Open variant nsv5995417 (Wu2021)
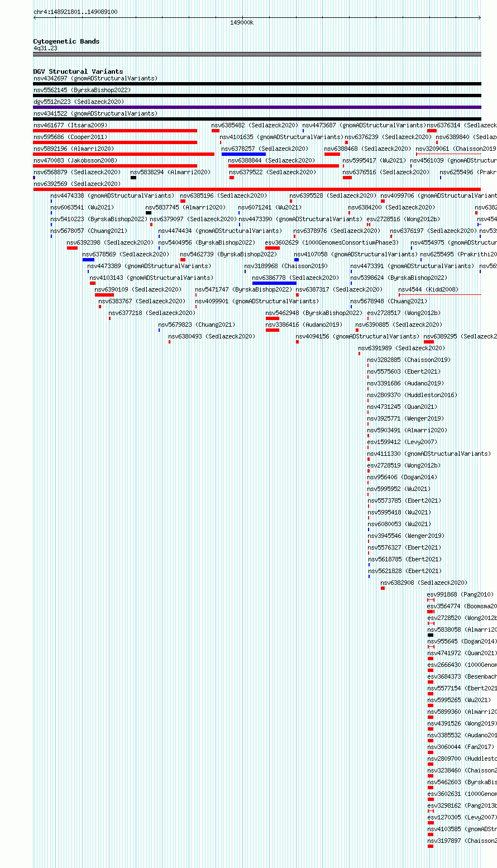The height and width of the screenshot is (868, 497). [374, 160]
